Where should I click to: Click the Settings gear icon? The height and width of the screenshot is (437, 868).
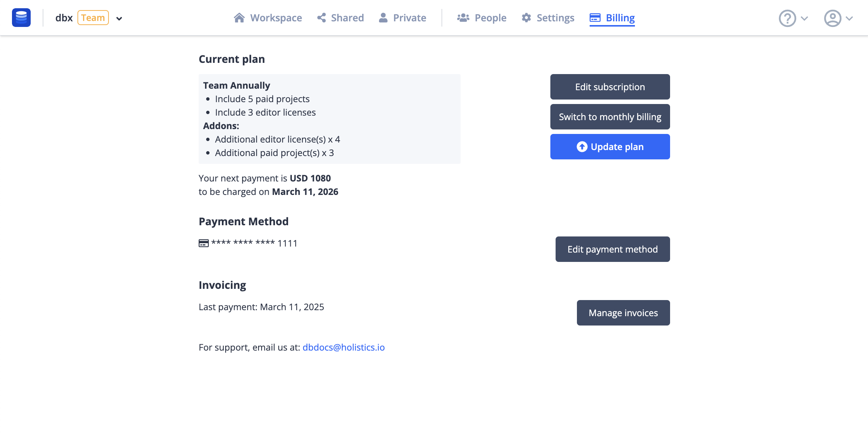point(526,18)
